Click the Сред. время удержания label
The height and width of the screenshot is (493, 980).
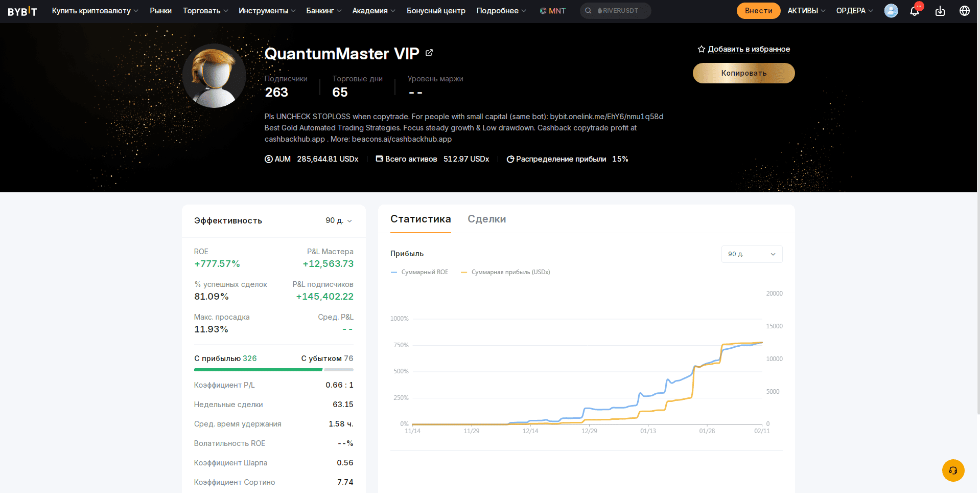point(238,424)
